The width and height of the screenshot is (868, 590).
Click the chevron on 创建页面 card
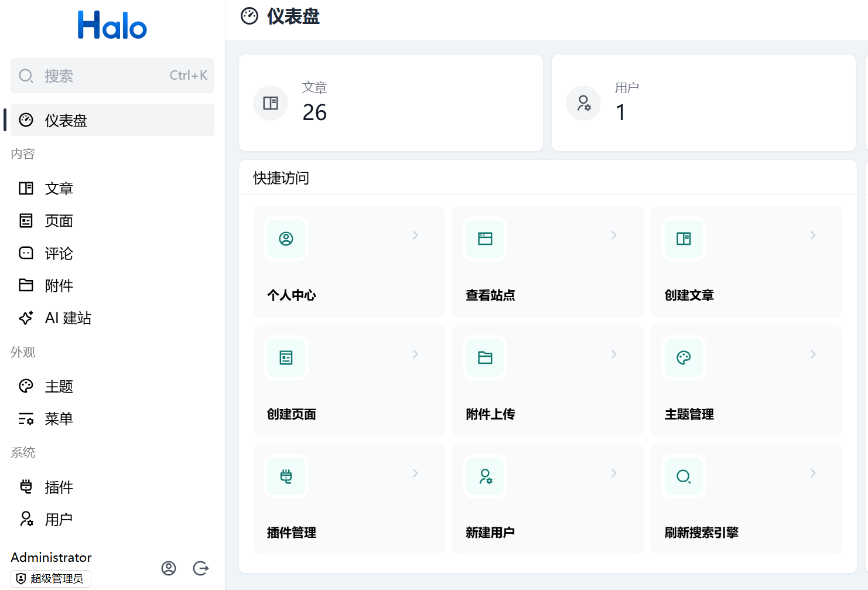[415, 354]
